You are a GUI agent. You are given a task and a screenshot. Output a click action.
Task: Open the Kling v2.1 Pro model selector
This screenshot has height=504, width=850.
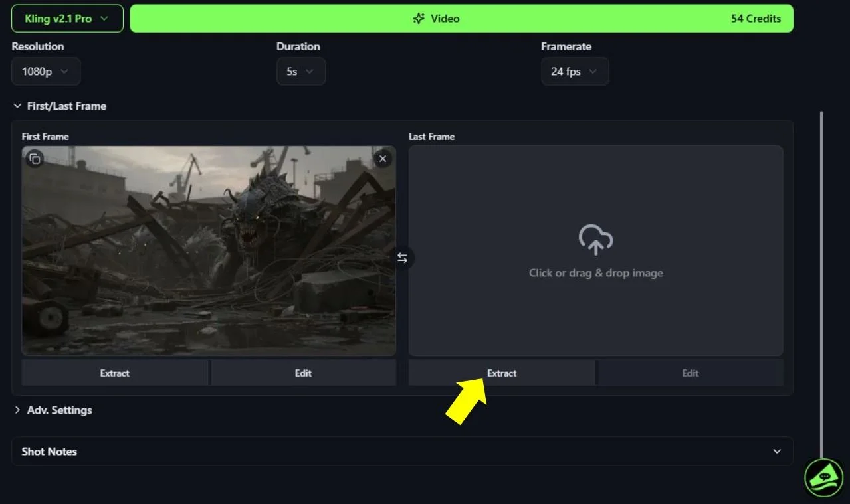[x=66, y=18]
